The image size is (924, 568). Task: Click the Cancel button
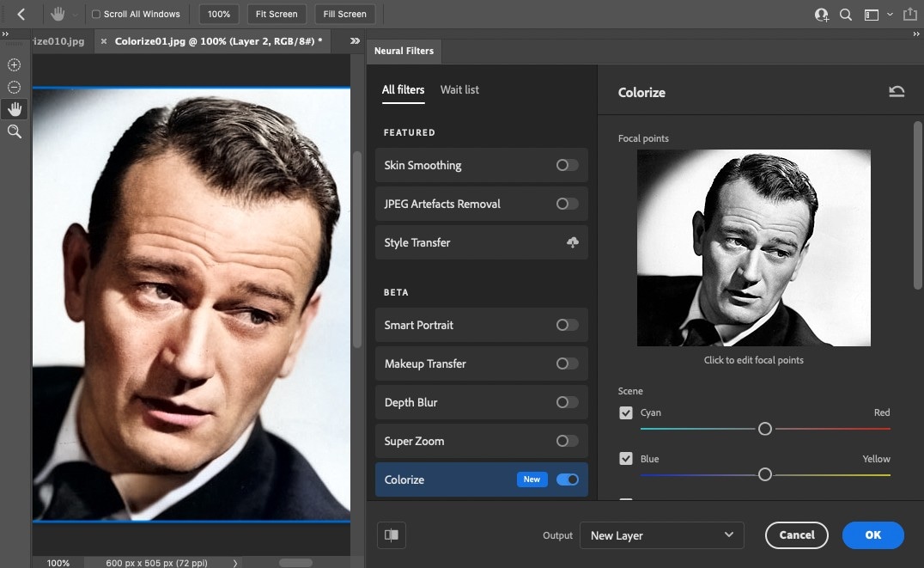point(797,535)
